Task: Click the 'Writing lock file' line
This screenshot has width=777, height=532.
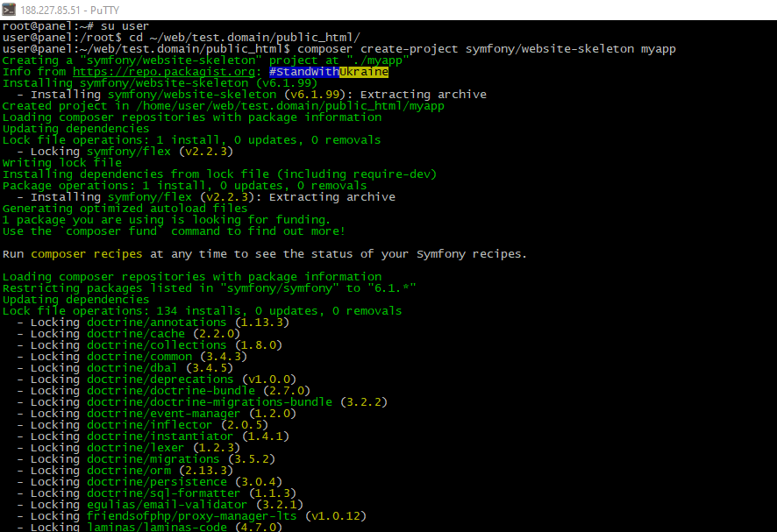Action: coord(62,163)
